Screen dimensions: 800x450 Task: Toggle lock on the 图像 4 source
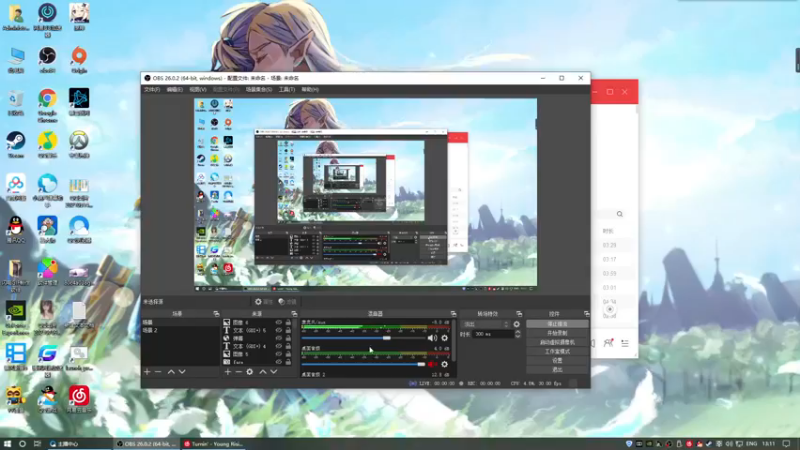coord(288,322)
